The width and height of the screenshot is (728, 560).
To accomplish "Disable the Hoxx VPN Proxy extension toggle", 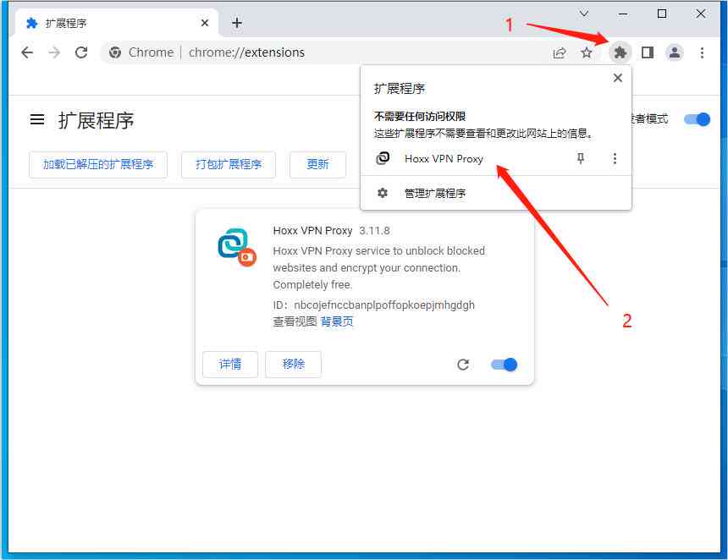I will (x=504, y=365).
